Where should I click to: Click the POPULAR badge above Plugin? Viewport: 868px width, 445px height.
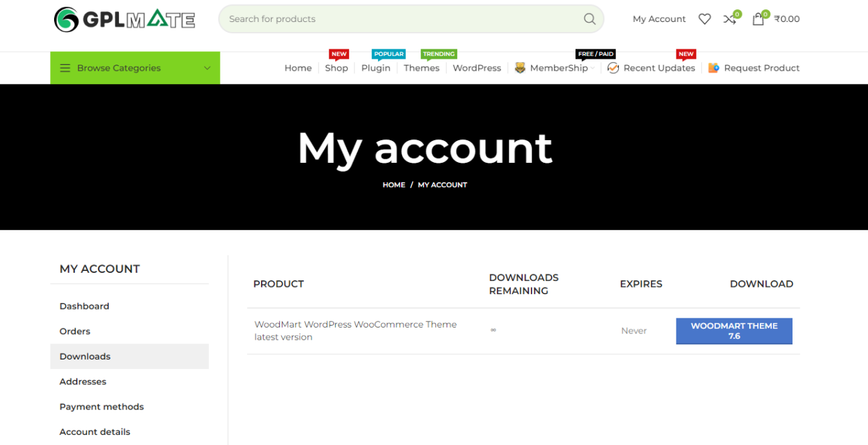coord(389,54)
